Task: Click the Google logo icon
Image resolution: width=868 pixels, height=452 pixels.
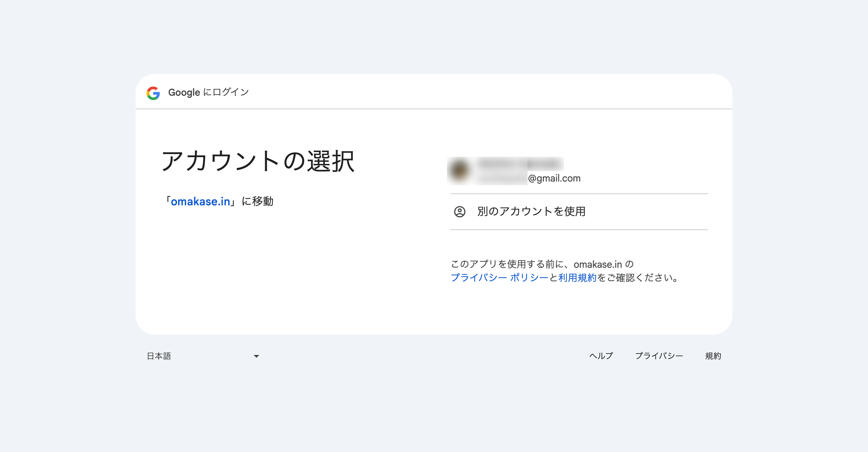Action: 153,93
